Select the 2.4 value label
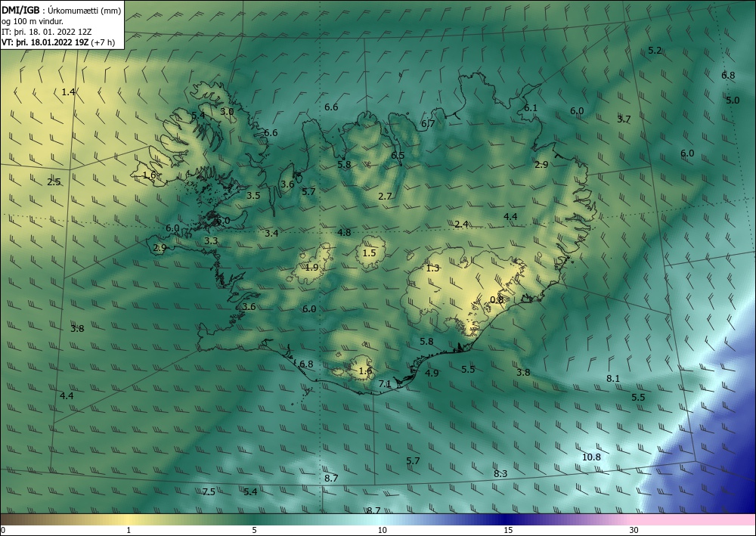 (461, 224)
